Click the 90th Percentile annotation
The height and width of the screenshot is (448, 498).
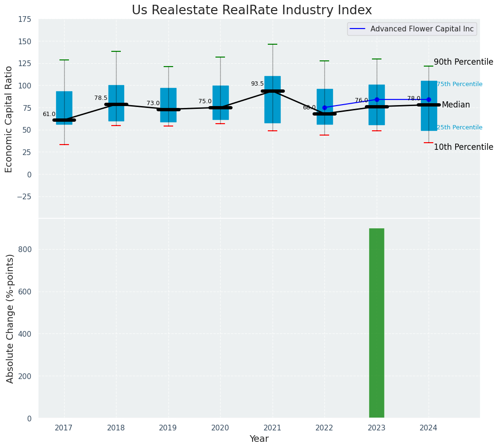click(463, 62)
